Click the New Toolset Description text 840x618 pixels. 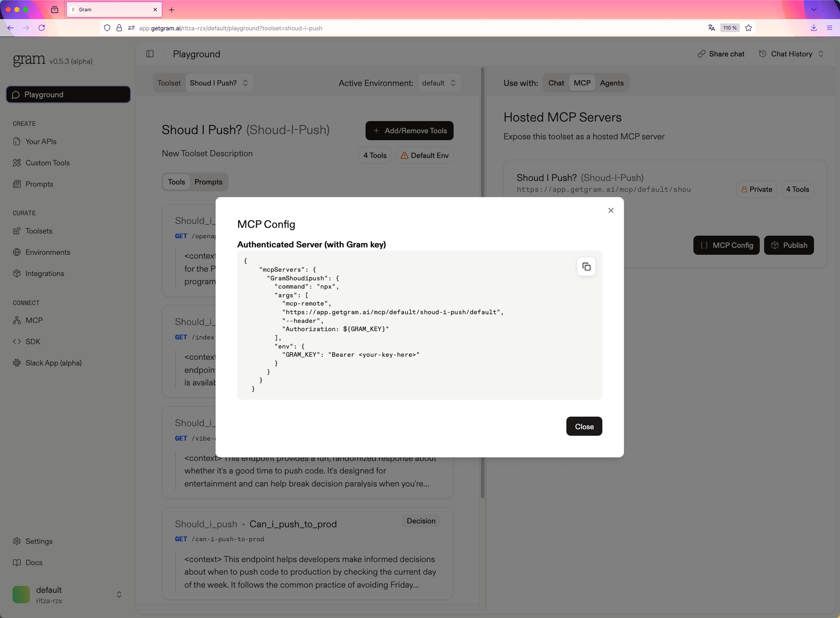point(207,154)
